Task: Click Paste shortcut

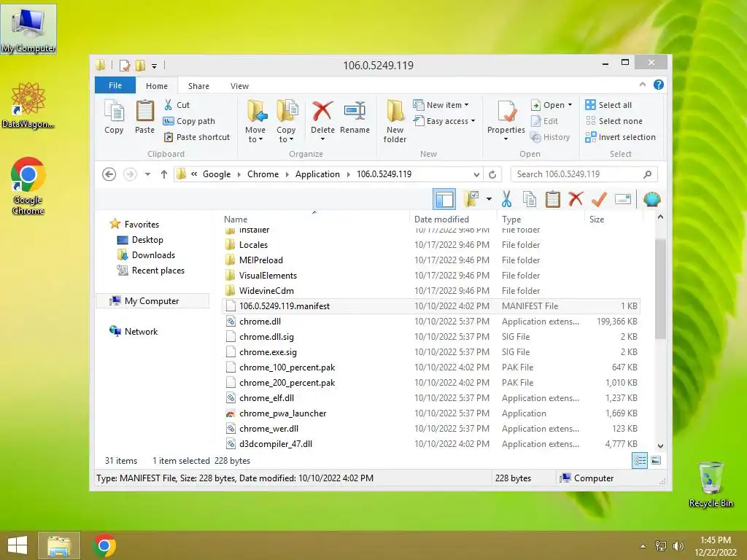Action: tap(197, 137)
